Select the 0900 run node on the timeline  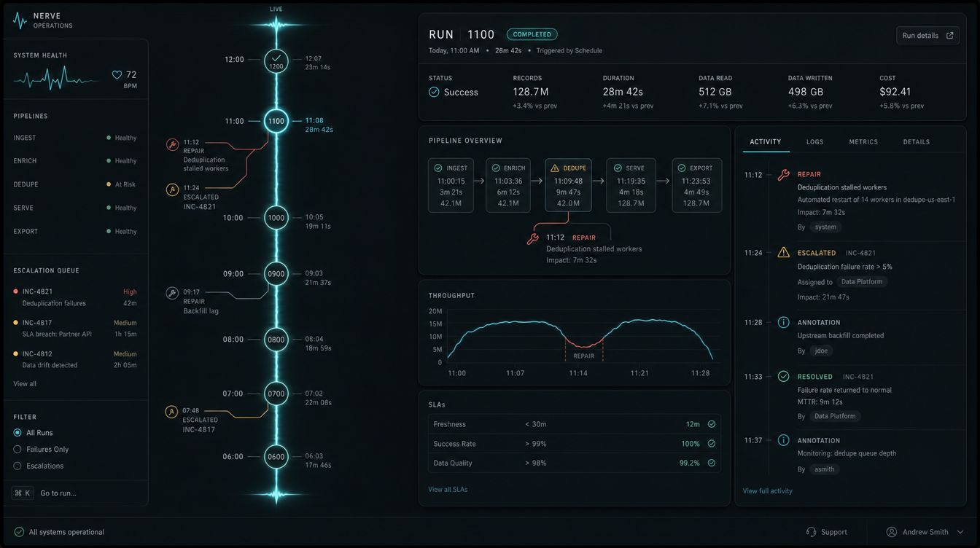[x=276, y=274]
